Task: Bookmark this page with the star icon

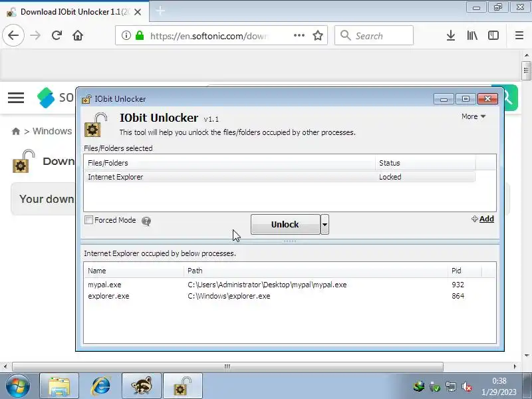Action: 318,35
